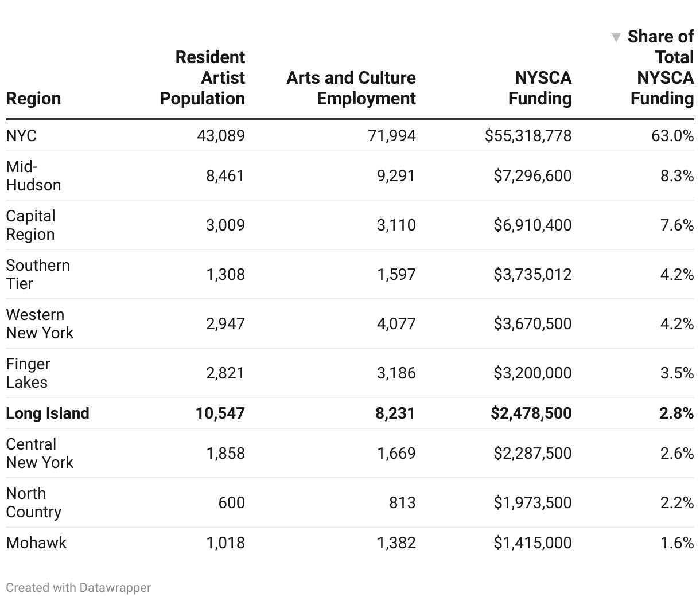Click the Capital Region row label
The height and width of the screenshot is (601, 700).
click(30, 225)
